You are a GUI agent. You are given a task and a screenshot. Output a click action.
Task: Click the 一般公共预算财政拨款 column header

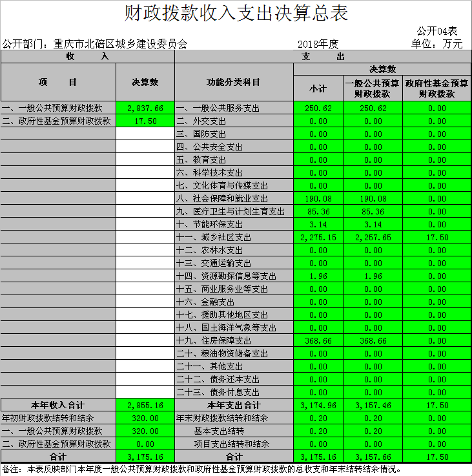pyautogui.click(x=373, y=88)
